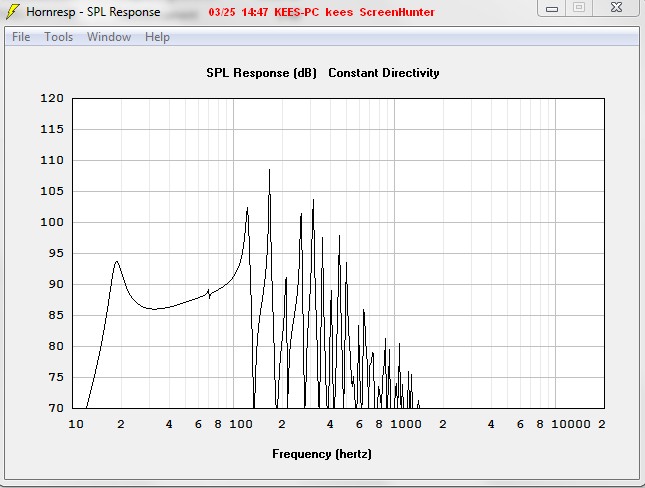Click the 100 value on the dB axis
Image resolution: width=645 pixels, height=488 pixels.
52,222
